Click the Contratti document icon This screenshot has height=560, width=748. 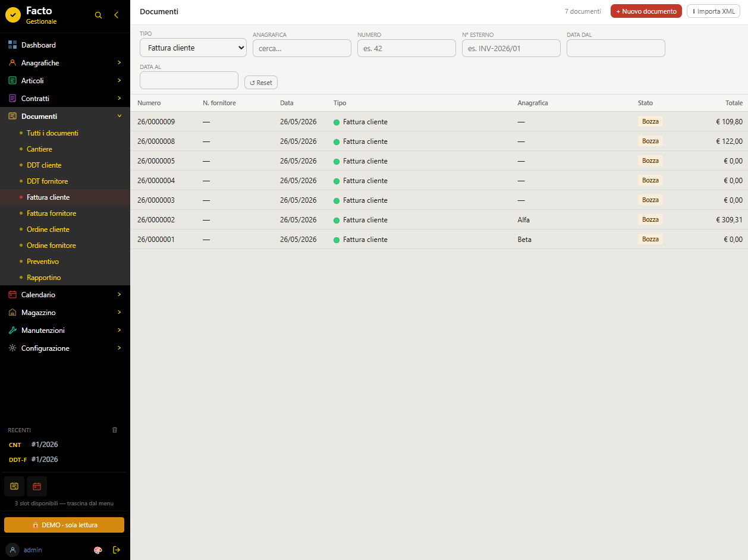tap(12, 98)
